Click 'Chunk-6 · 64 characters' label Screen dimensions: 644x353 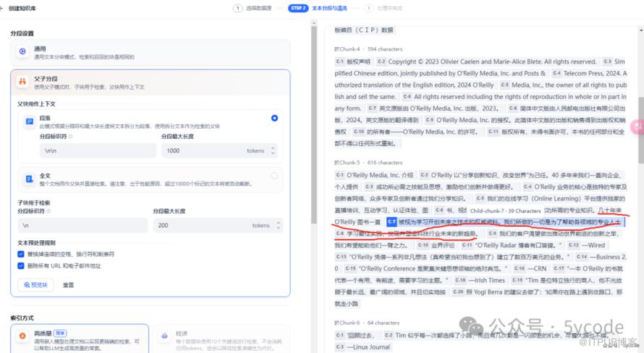(370, 323)
